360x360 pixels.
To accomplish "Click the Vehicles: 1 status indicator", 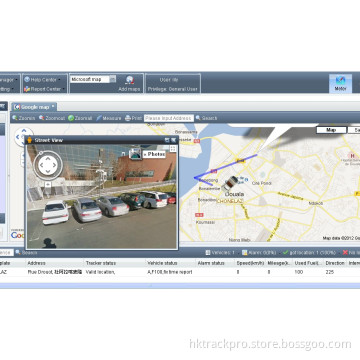I will (220, 253).
